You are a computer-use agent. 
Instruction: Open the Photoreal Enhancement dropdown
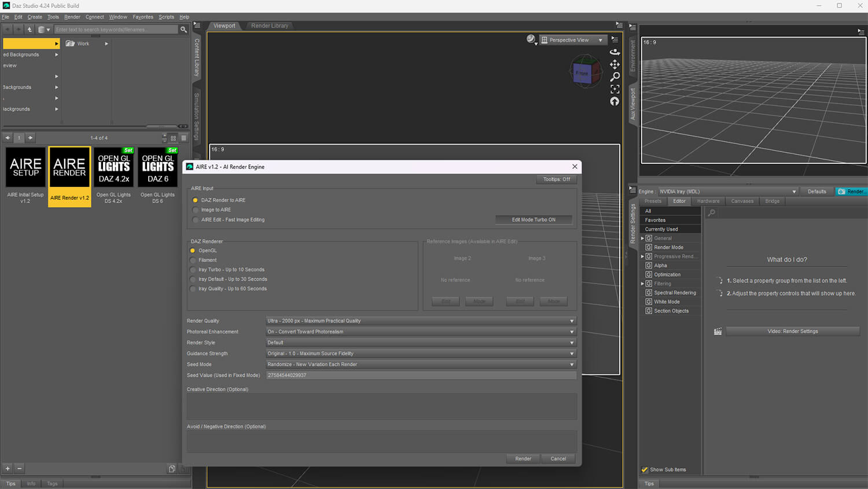[421, 332]
